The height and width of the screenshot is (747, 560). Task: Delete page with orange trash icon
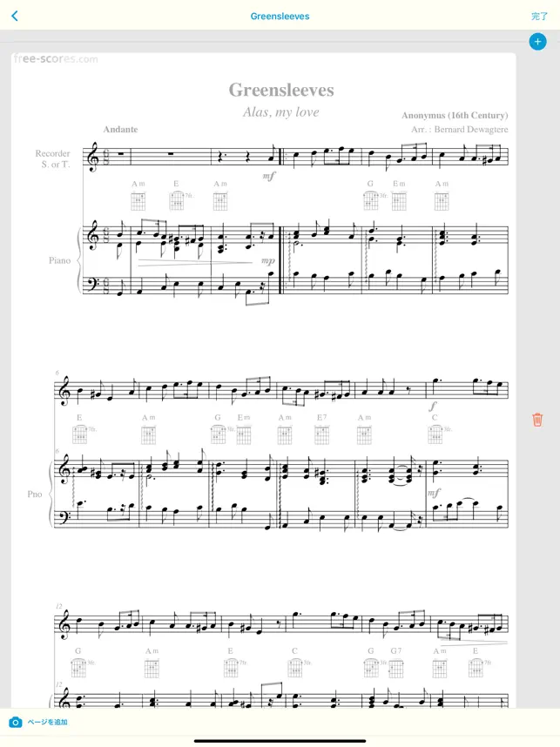click(537, 420)
